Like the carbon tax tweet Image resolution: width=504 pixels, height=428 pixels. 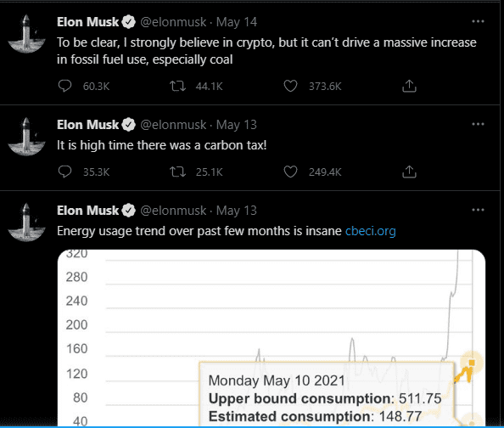tap(290, 172)
